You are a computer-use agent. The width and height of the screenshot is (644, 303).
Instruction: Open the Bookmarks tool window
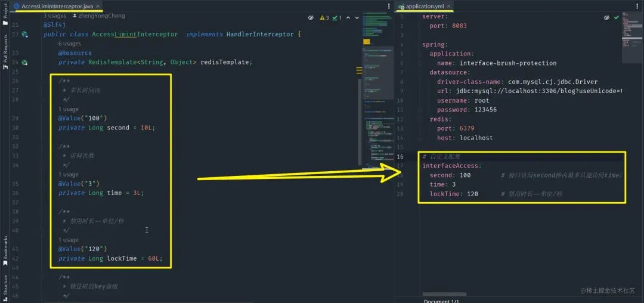click(5, 250)
